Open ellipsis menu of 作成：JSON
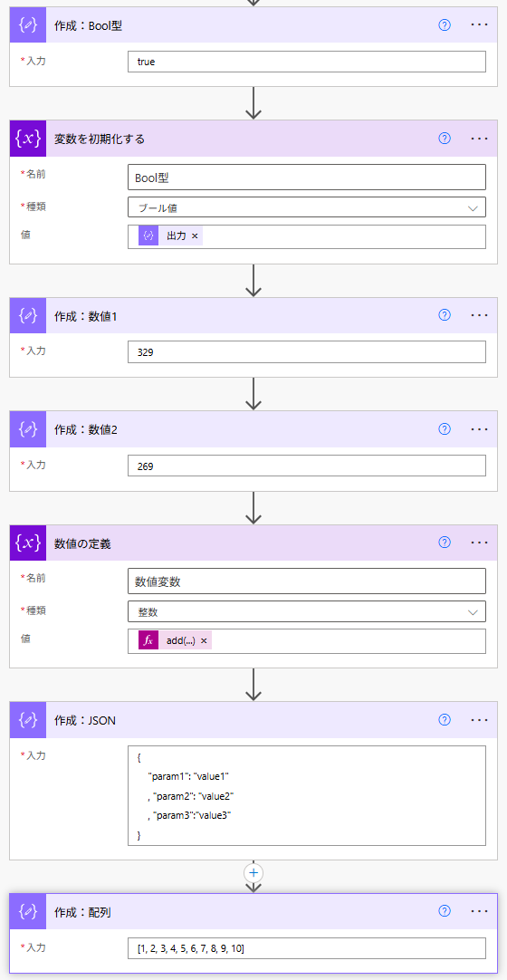 click(480, 720)
